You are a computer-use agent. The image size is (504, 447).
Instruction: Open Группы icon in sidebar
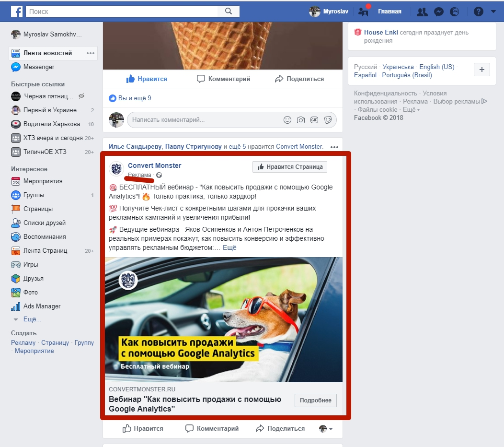pos(16,195)
